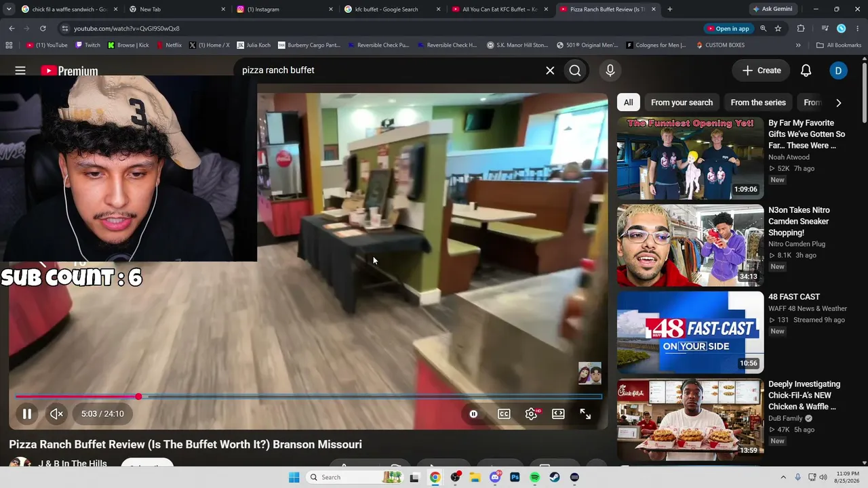
Task: Go to YouTube Premium home logo
Action: click(69, 70)
